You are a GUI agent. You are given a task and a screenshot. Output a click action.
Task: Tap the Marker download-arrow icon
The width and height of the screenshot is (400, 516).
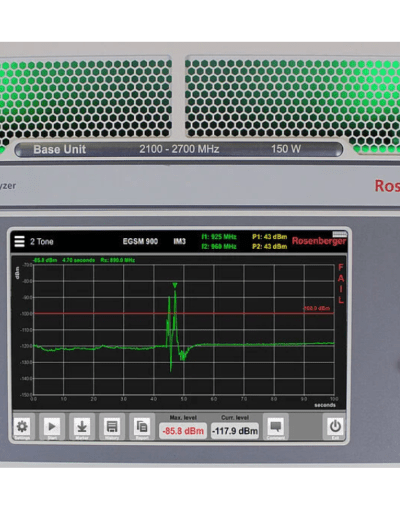click(82, 426)
